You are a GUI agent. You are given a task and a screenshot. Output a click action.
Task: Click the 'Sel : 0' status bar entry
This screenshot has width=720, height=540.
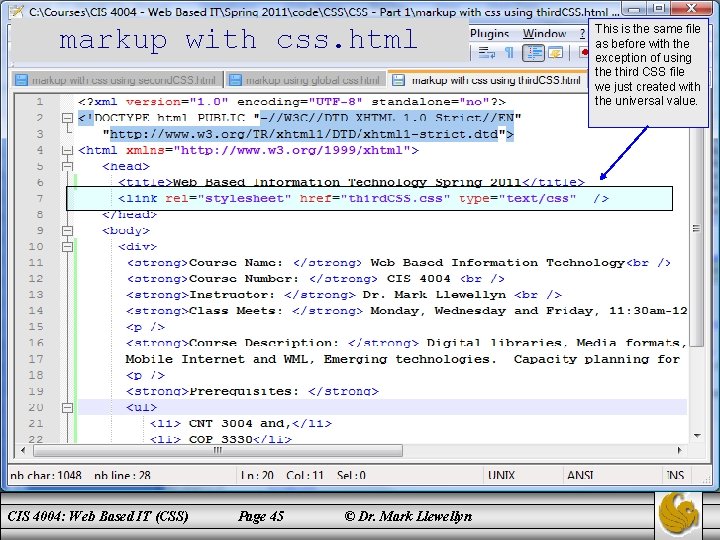(x=351, y=475)
